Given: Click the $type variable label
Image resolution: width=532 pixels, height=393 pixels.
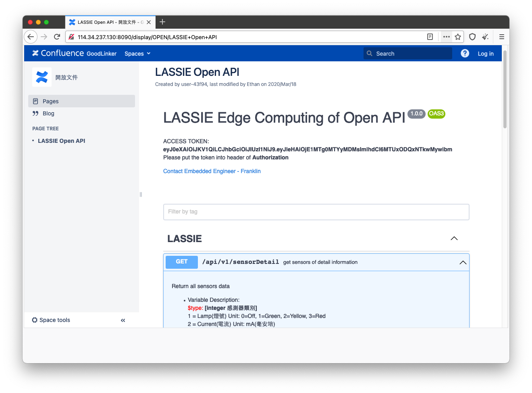Looking at the screenshot, I should 195,308.
